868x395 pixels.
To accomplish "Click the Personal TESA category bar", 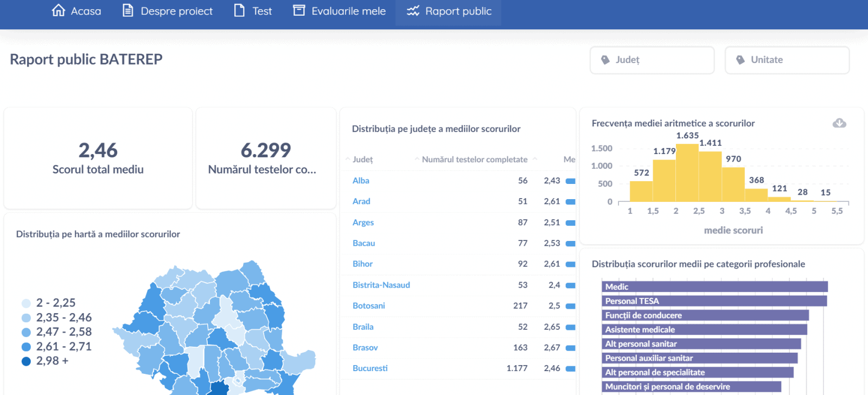I will pyautogui.click(x=714, y=301).
